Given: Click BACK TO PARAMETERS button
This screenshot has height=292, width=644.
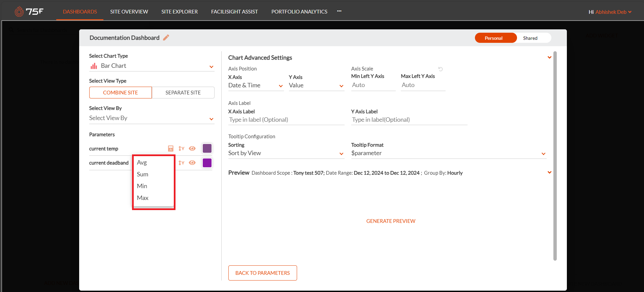Looking at the screenshot, I should pyautogui.click(x=263, y=273).
